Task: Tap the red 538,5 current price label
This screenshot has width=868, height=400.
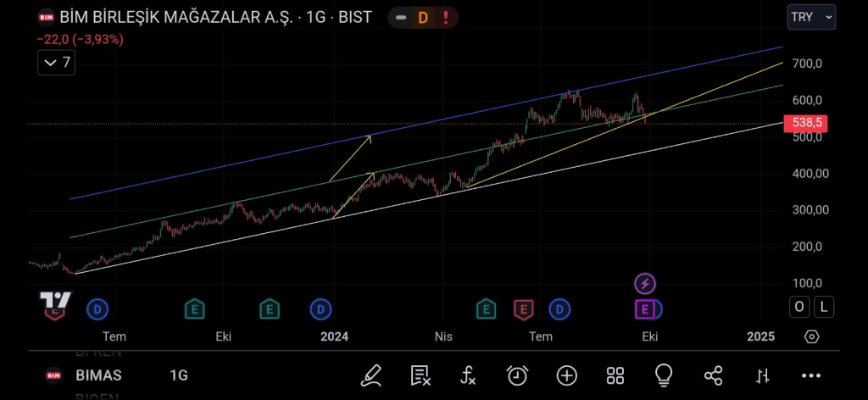Action: click(x=806, y=122)
